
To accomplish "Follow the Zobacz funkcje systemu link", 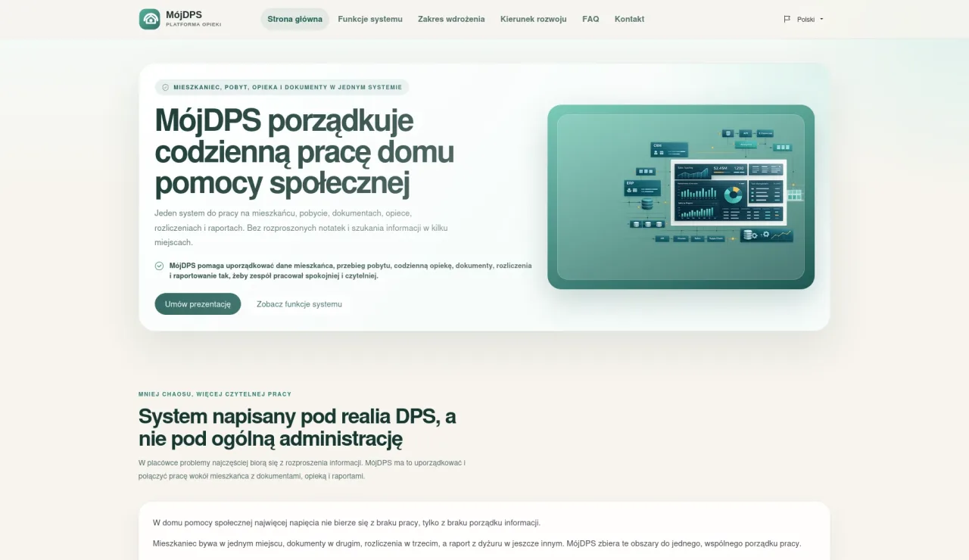I will (x=299, y=304).
